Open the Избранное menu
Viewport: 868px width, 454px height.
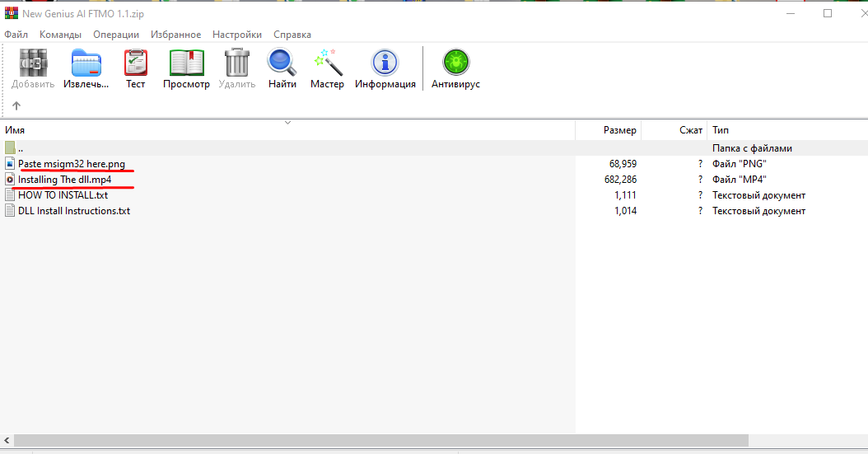point(176,35)
